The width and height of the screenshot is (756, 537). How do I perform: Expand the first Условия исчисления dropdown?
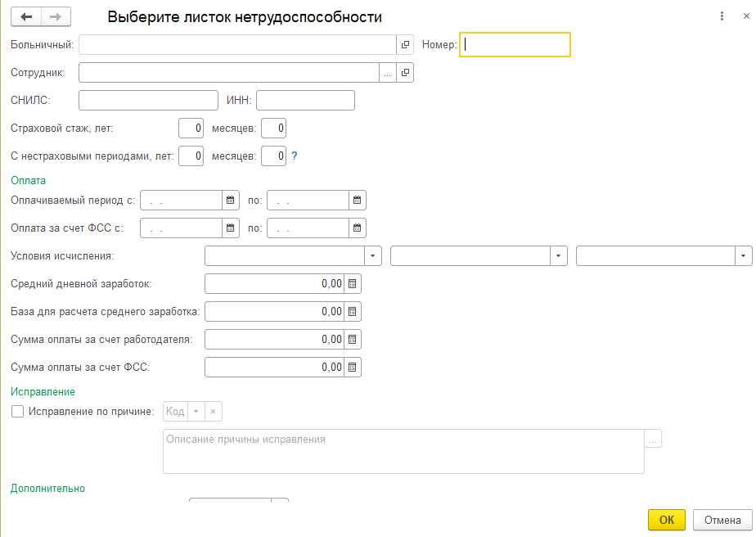coord(374,256)
